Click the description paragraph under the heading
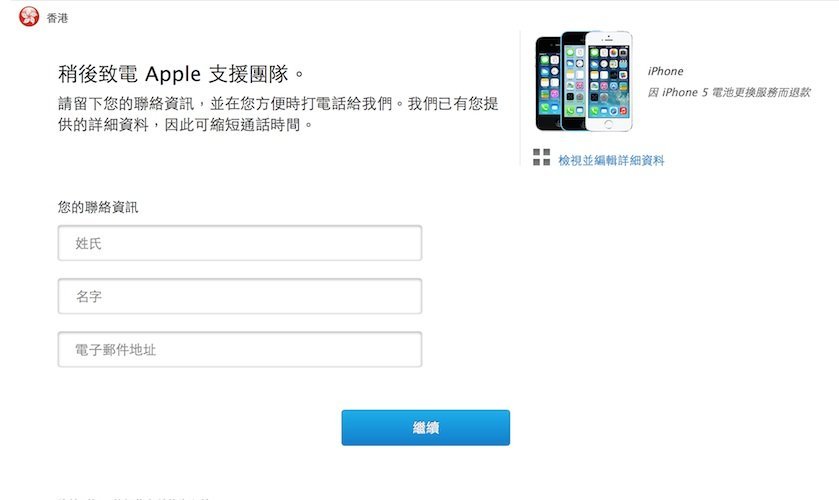This screenshot has width=839, height=500. [x=278, y=114]
